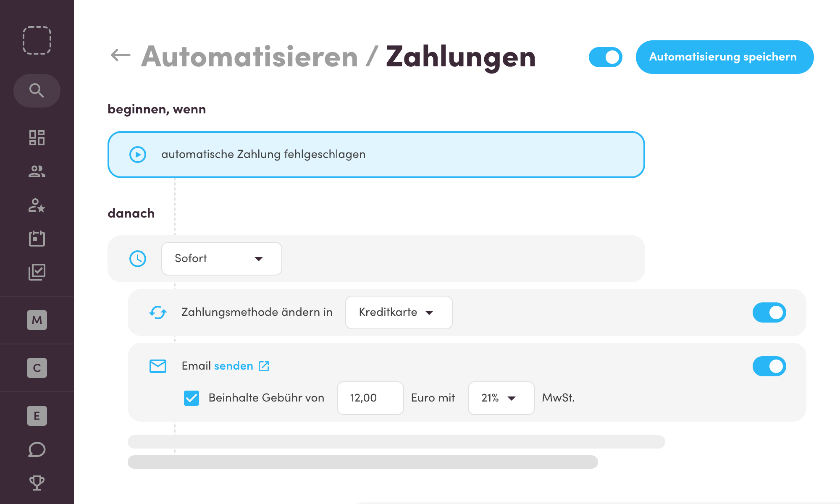Open the Kreditkarte payment method dropdown
The image size is (840, 504).
399,312
